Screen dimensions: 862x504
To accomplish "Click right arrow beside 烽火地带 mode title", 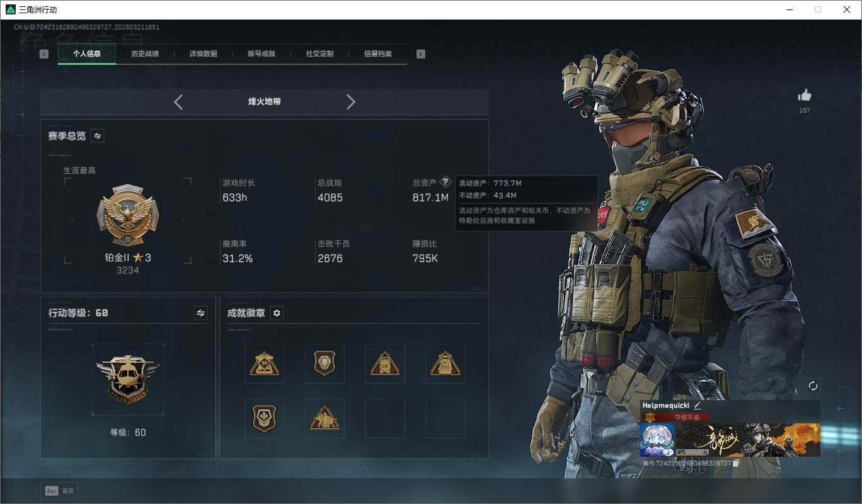I will coord(351,101).
